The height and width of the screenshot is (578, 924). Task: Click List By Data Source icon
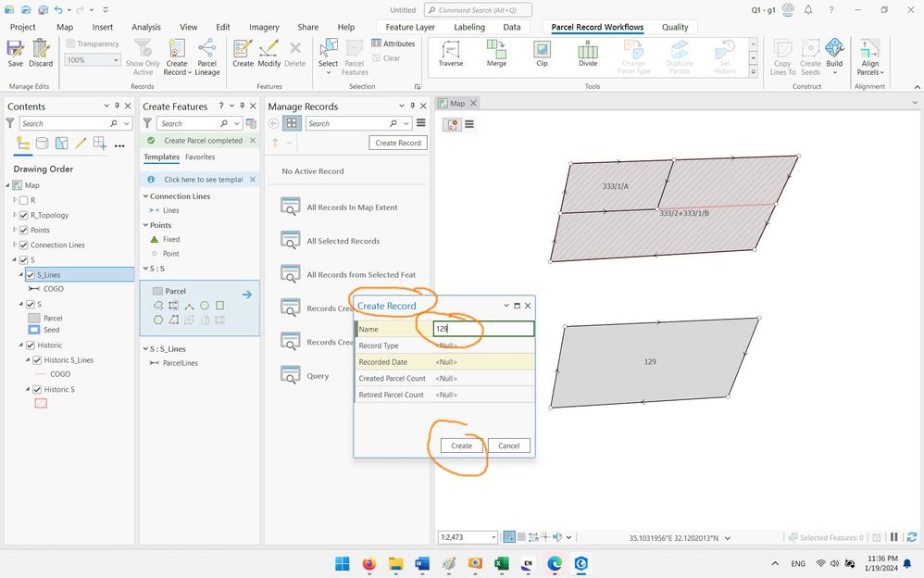point(42,144)
